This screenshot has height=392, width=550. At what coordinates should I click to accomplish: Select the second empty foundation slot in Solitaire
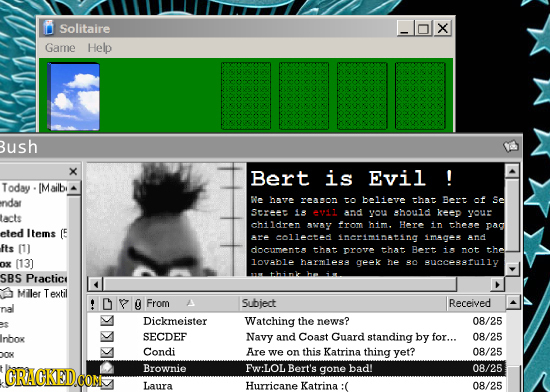click(x=304, y=96)
